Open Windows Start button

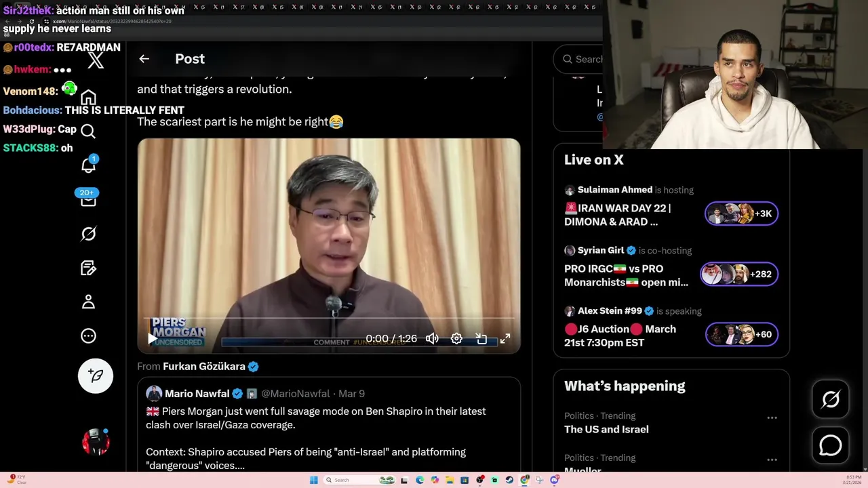pyautogui.click(x=314, y=480)
